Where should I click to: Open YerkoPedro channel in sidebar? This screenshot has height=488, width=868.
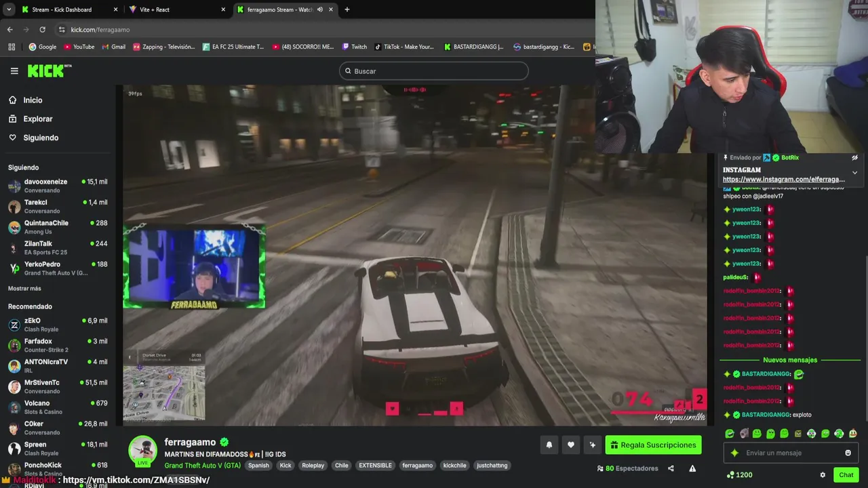click(x=58, y=268)
